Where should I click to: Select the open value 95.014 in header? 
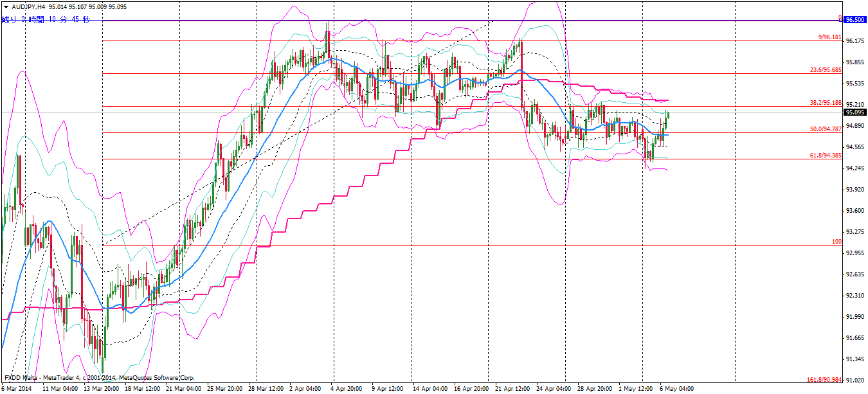click(x=59, y=6)
